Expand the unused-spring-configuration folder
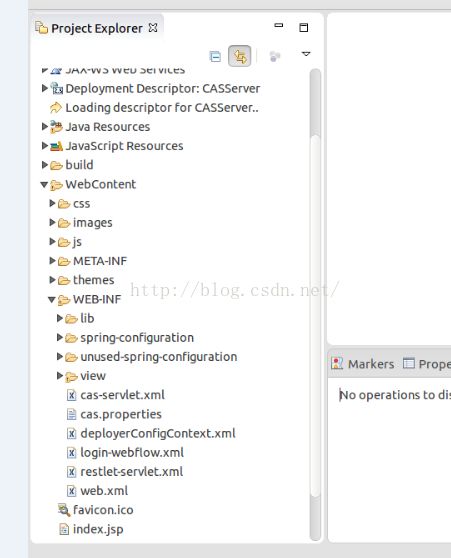 (60, 357)
